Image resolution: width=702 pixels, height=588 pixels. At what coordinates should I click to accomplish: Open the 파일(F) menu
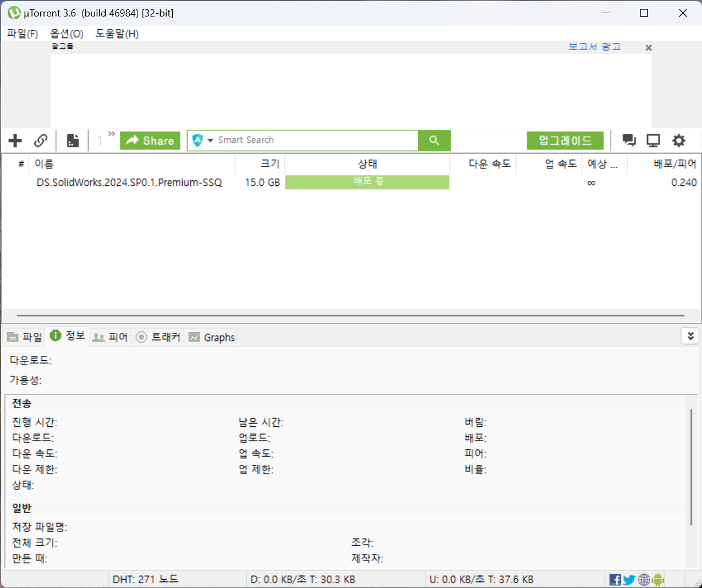click(23, 34)
